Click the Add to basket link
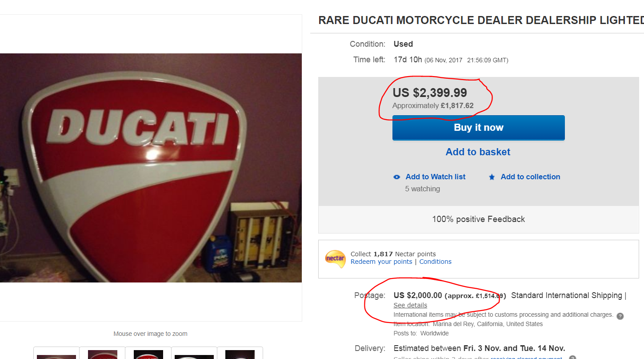 click(478, 152)
